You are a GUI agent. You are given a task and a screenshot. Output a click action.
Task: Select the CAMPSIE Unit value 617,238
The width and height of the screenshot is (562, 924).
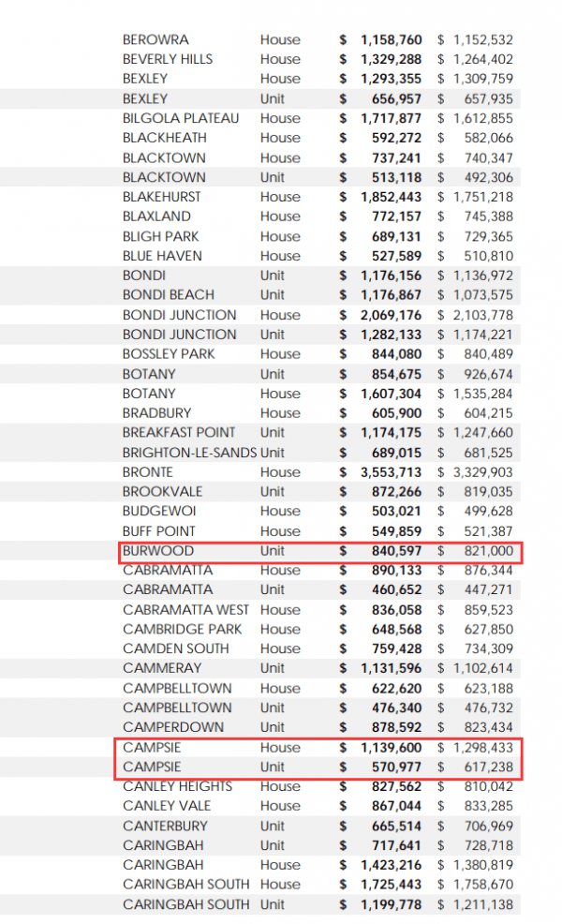(x=484, y=767)
